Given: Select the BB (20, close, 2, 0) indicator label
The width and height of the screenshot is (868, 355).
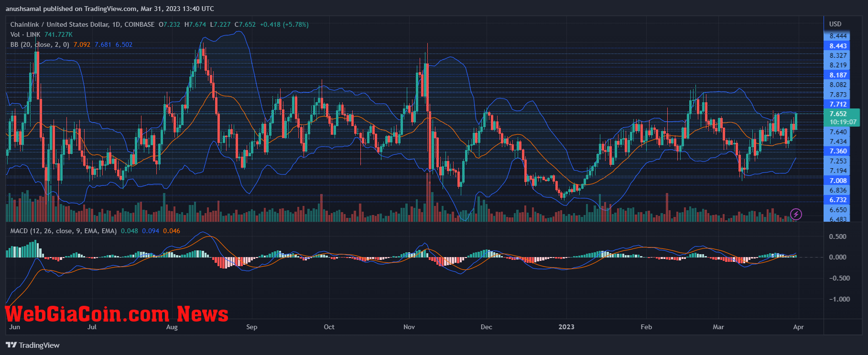Looking at the screenshot, I should pyautogui.click(x=40, y=44).
